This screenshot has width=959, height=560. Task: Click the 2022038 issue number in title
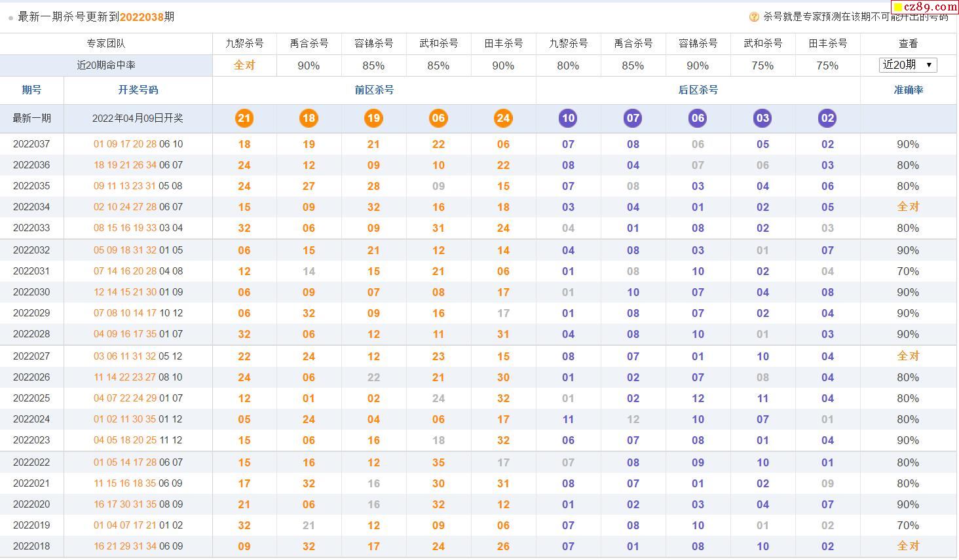141,17
